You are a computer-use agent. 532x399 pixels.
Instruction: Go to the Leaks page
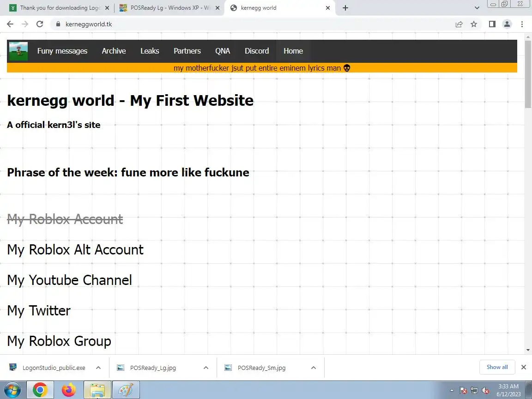point(150,51)
